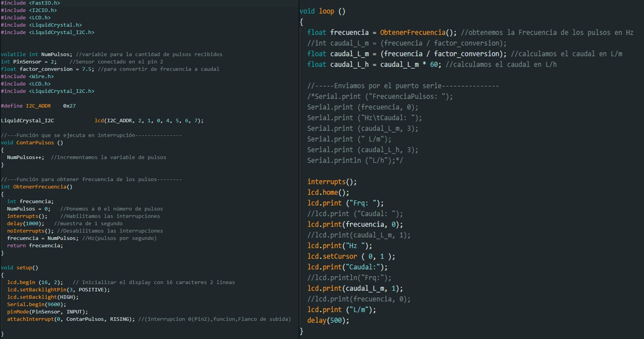
Task: Click 'volatile int NumPulsos;' declaration
Action: click(36, 54)
